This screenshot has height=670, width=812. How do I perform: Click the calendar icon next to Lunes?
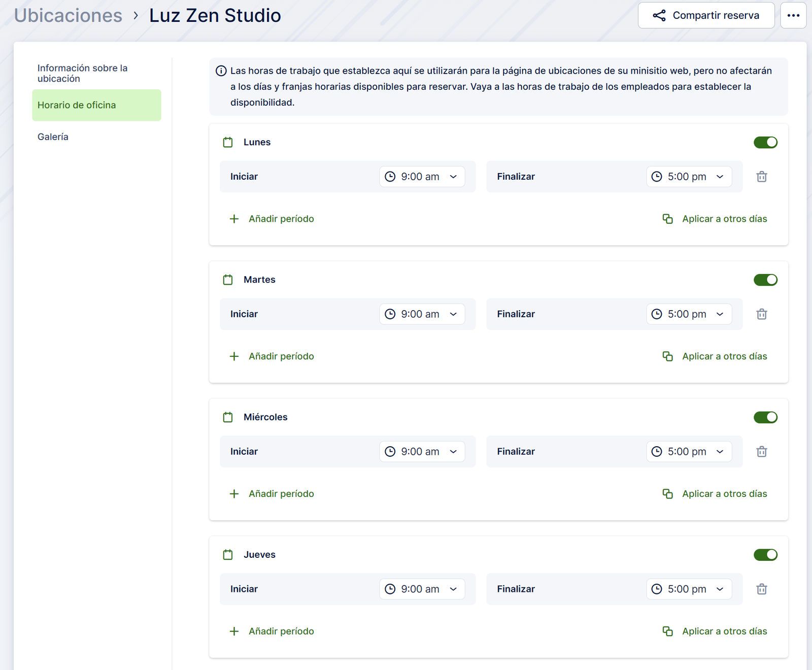[x=228, y=143]
